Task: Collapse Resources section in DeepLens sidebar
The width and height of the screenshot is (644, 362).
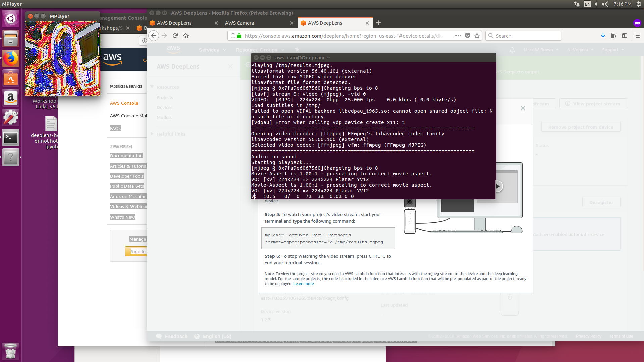Action: (x=152, y=87)
